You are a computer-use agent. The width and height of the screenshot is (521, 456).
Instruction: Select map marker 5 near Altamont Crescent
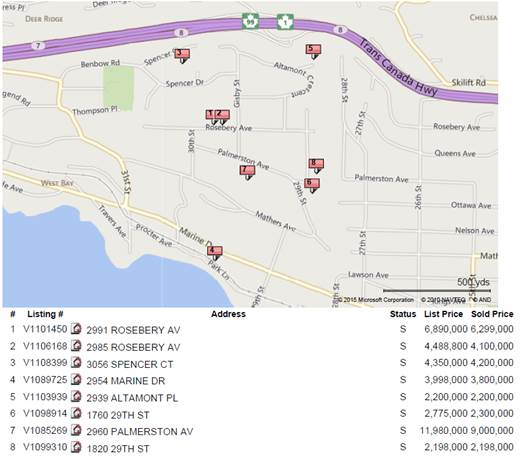313,52
